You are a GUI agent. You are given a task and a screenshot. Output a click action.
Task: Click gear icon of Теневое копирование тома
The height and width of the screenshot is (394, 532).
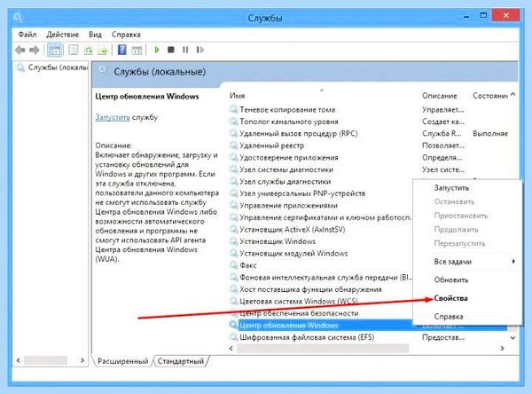pyautogui.click(x=233, y=109)
